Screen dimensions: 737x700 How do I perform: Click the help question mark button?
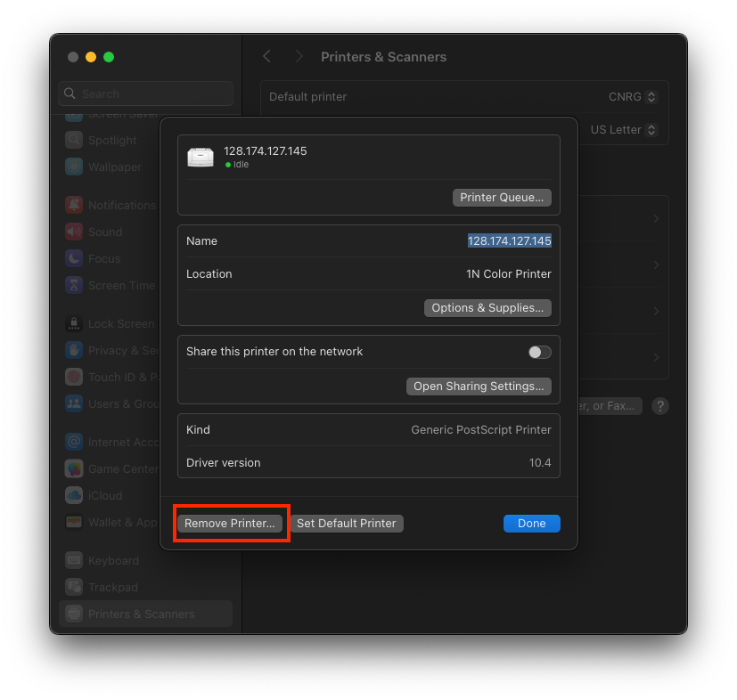click(659, 406)
